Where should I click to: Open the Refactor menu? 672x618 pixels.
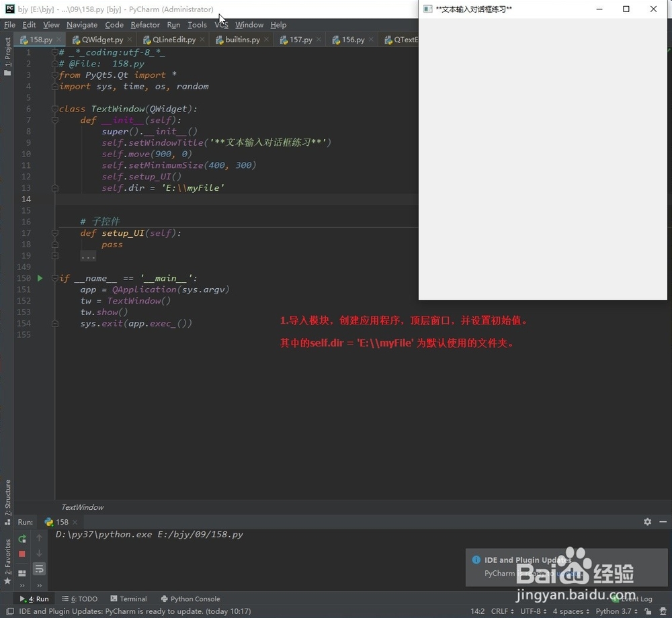coord(145,25)
